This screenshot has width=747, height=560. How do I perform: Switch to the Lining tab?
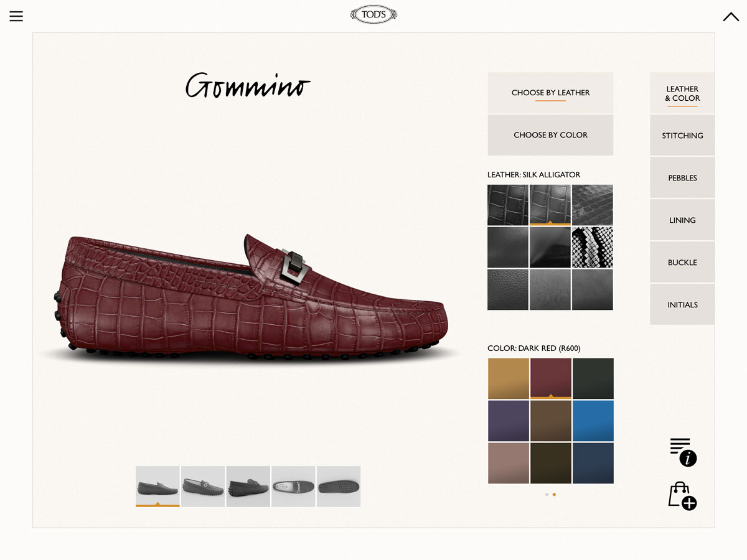(682, 220)
